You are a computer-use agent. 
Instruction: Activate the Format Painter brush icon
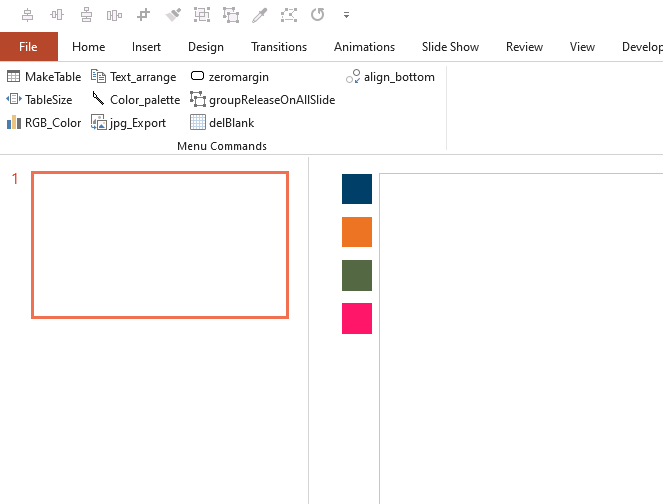(173, 15)
